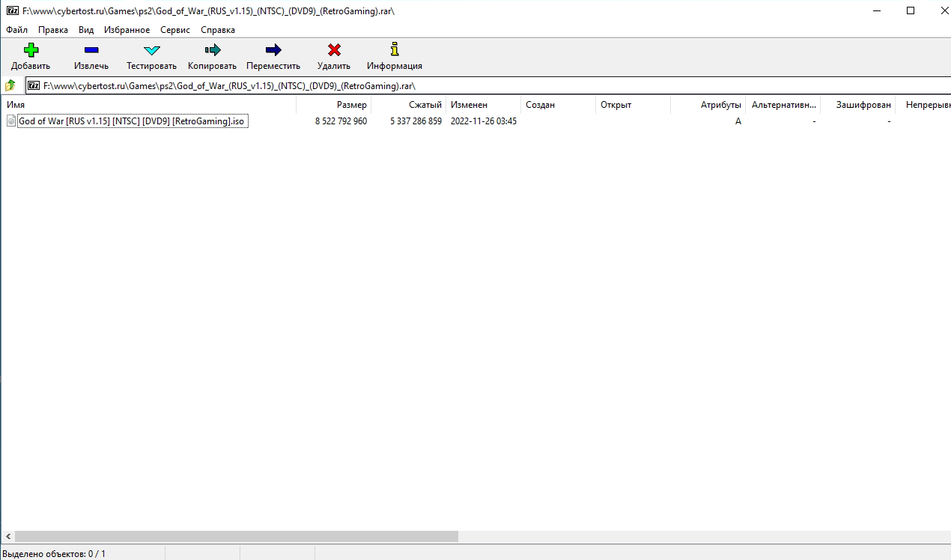
Task: Sort by the Размер column header
Action: (333, 105)
